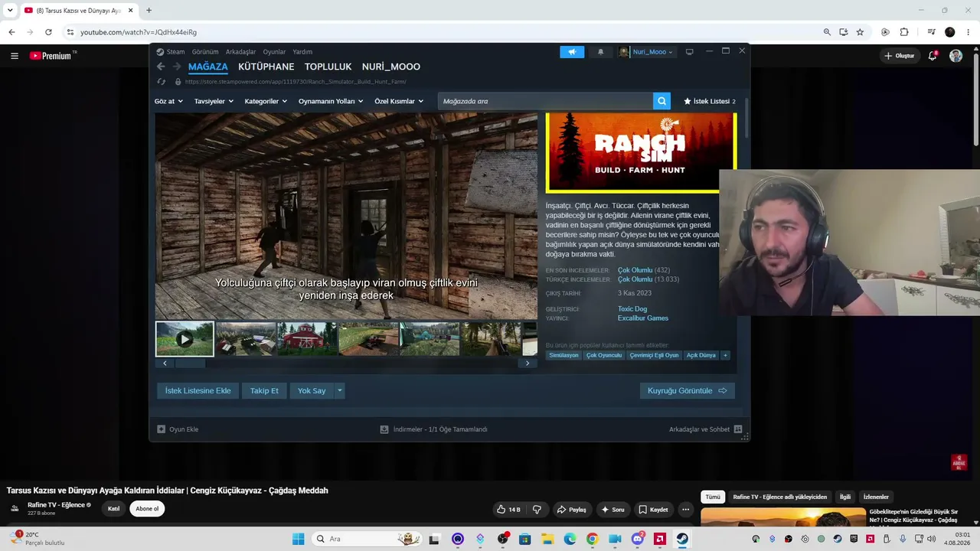Select the red barn screenshot thumbnail
The image size is (980, 551).
click(307, 338)
